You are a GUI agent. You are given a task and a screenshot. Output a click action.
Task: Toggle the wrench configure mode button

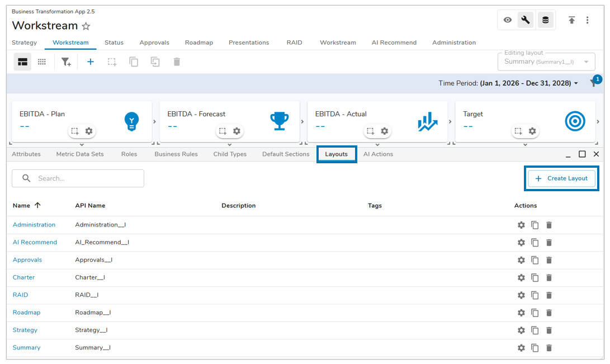coord(526,20)
